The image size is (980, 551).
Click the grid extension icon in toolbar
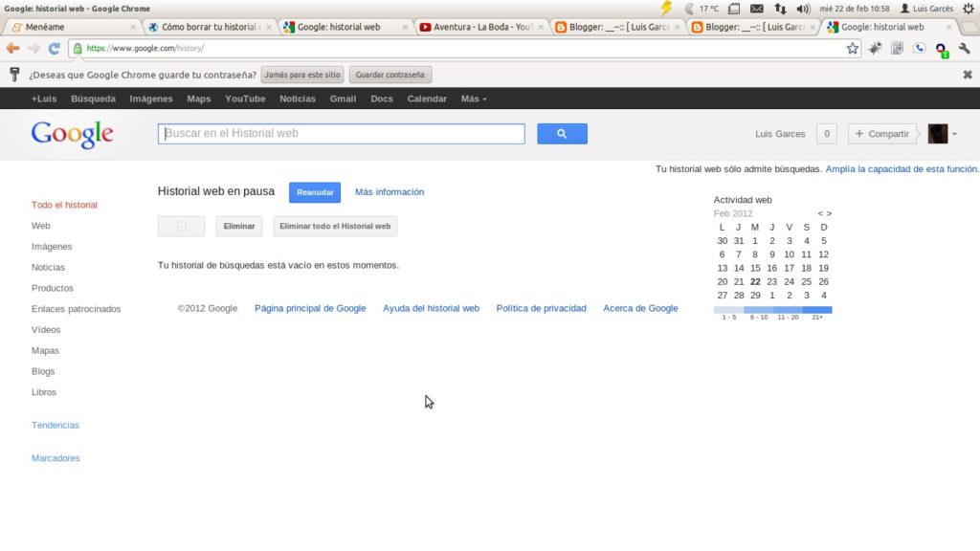click(x=897, y=48)
